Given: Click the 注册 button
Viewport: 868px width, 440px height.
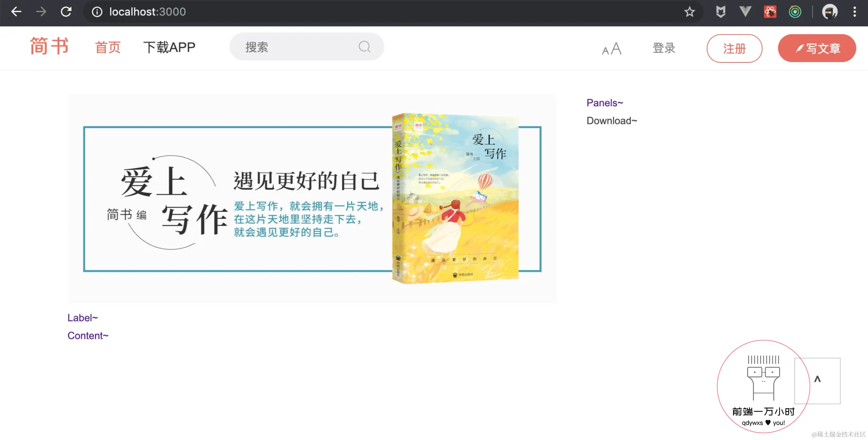Looking at the screenshot, I should (734, 48).
